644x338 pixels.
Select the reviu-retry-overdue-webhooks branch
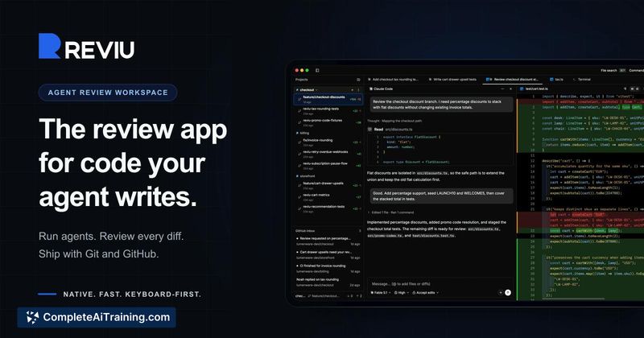pos(328,154)
